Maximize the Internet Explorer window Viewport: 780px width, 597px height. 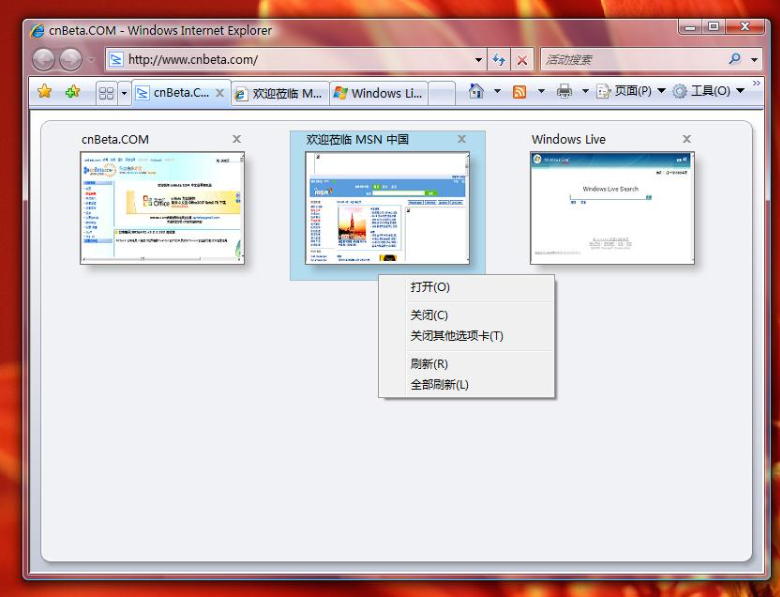pyautogui.click(x=713, y=27)
